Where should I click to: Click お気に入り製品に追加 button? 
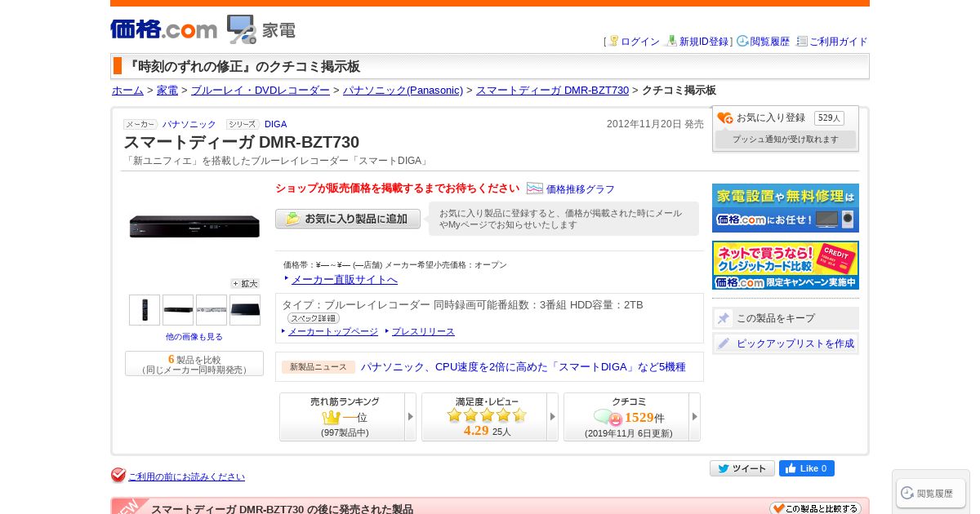coord(348,219)
